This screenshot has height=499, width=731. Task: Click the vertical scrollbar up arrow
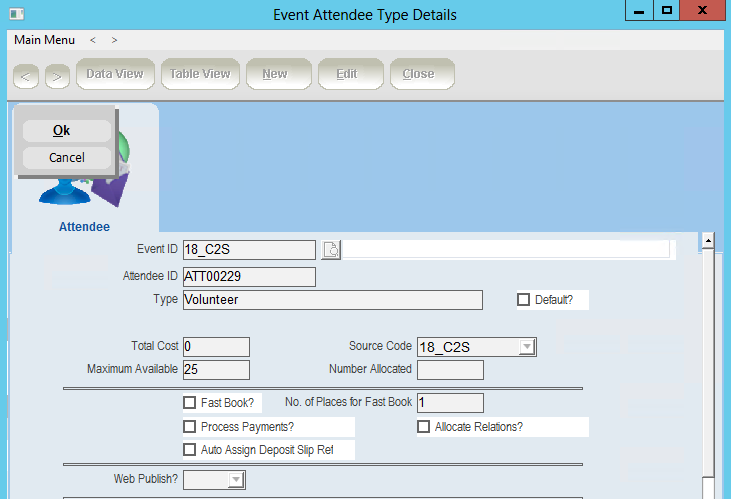click(x=707, y=241)
